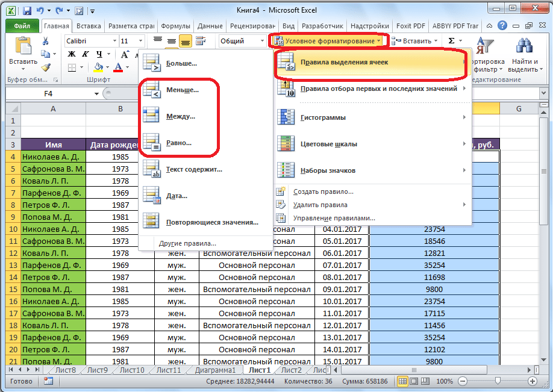Viewport: 553px width, 392px height.
Task: Open the Calibri font name dropdown
Action: coord(113,41)
